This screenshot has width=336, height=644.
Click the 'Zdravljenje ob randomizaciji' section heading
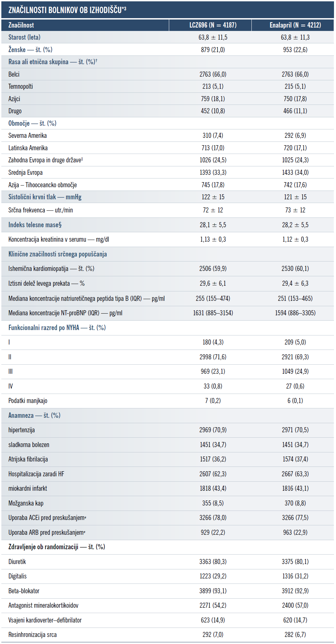56,547
